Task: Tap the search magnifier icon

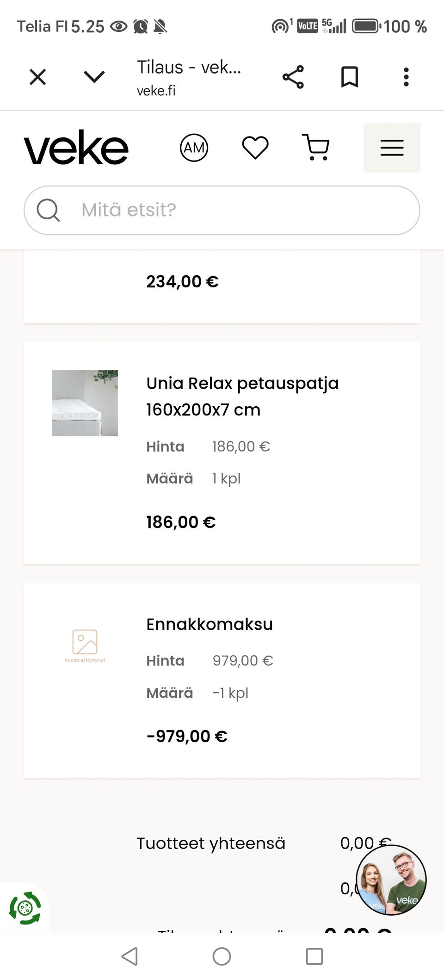Action: [48, 210]
